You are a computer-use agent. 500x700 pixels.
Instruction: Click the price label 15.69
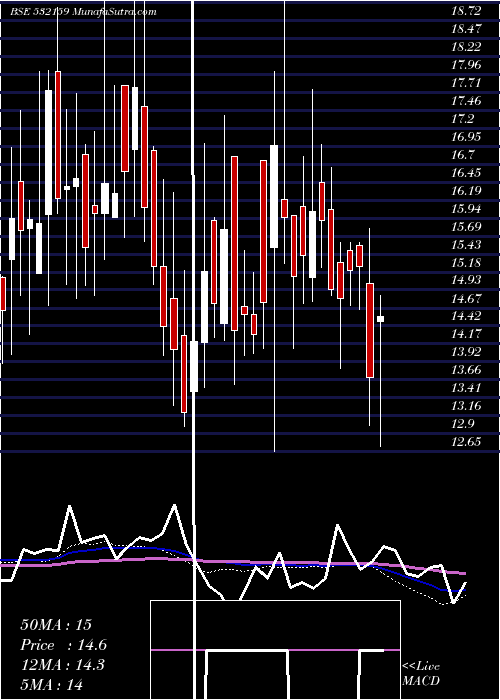point(467,226)
